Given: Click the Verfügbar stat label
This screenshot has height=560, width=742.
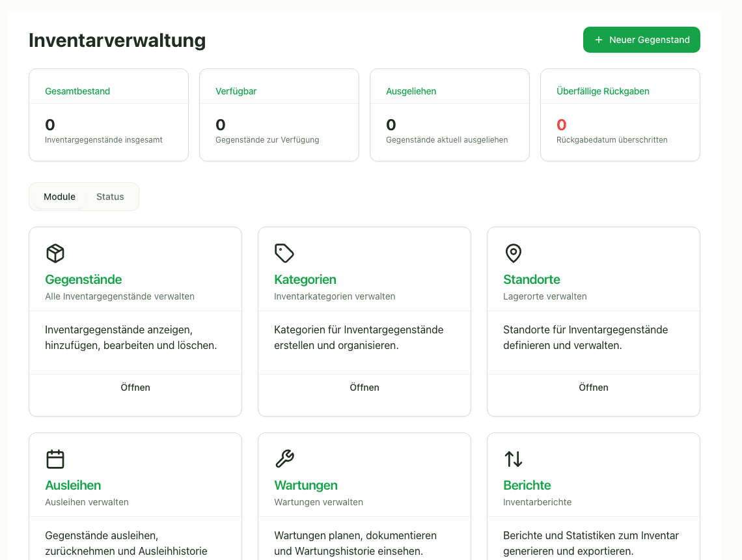Looking at the screenshot, I should [236, 91].
